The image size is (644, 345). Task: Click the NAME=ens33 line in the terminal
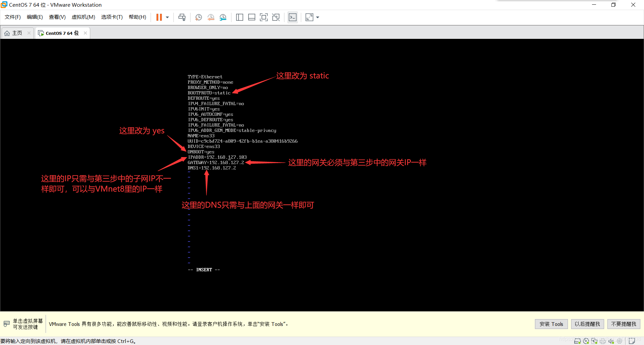click(201, 136)
